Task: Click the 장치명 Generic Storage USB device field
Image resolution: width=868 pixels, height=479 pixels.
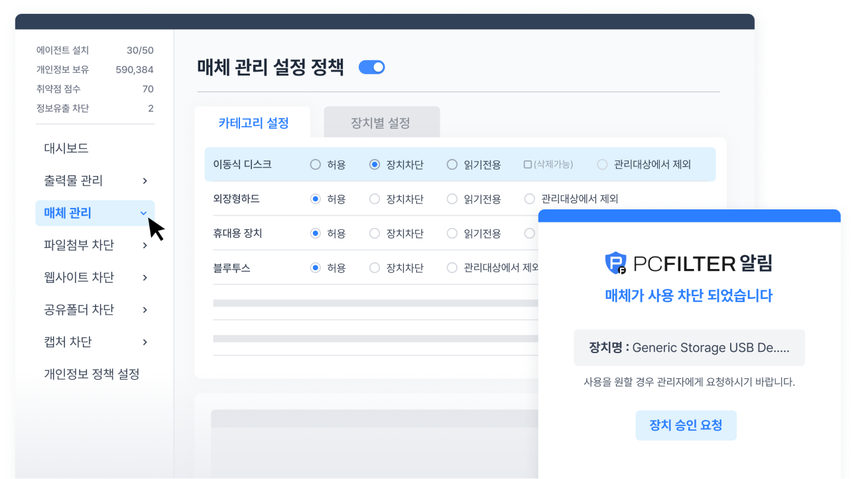Action: [x=689, y=347]
